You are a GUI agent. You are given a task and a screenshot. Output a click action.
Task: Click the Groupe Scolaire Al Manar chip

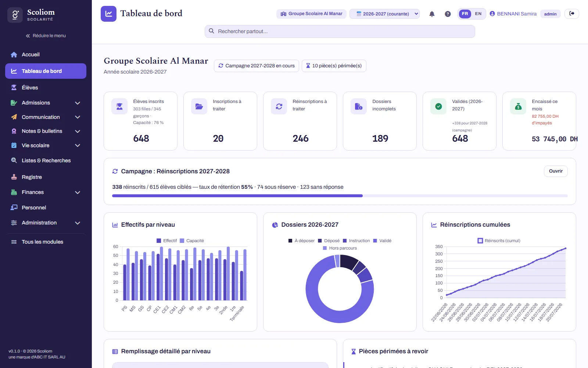311,14
